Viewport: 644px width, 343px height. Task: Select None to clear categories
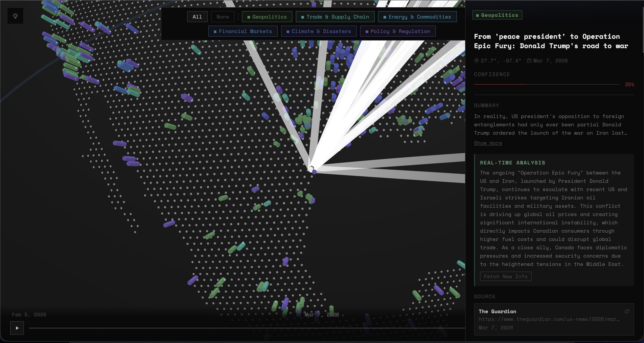pyautogui.click(x=223, y=17)
